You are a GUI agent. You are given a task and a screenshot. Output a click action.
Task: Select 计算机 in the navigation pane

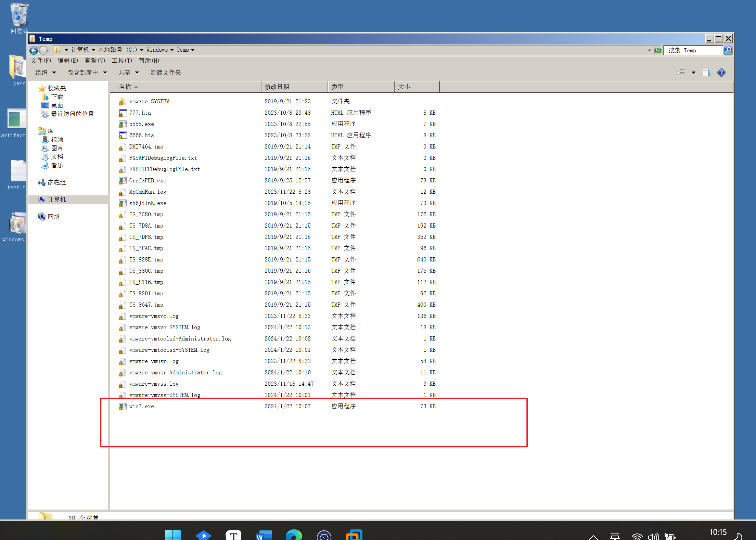pos(56,200)
